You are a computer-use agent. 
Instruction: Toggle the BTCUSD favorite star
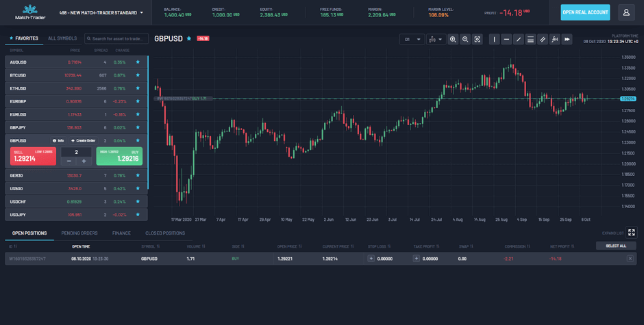pos(138,75)
